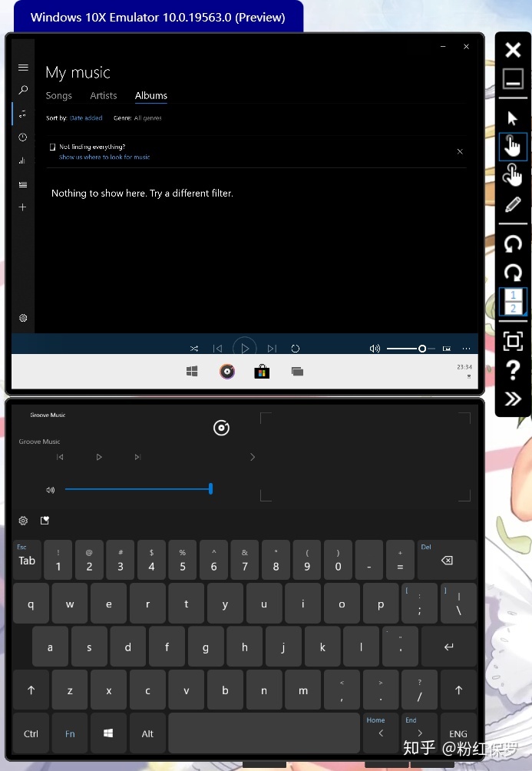The height and width of the screenshot is (771, 532).
Task: Expand media panel with right chevron
Action: click(x=253, y=457)
